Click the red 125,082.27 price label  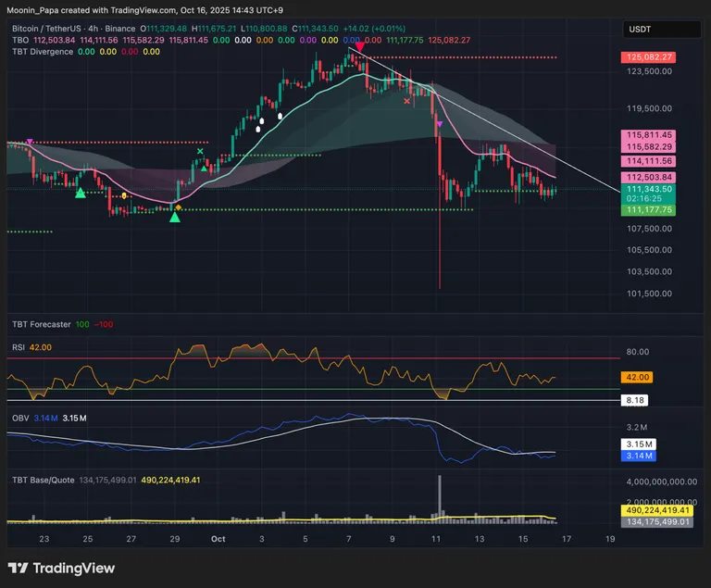(x=648, y=57)
